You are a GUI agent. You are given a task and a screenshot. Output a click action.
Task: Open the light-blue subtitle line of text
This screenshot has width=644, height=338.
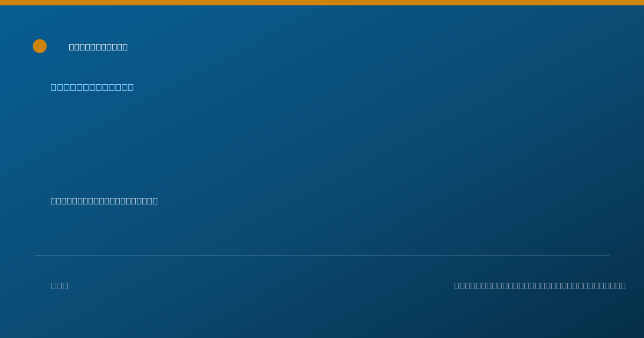point(92,87)
